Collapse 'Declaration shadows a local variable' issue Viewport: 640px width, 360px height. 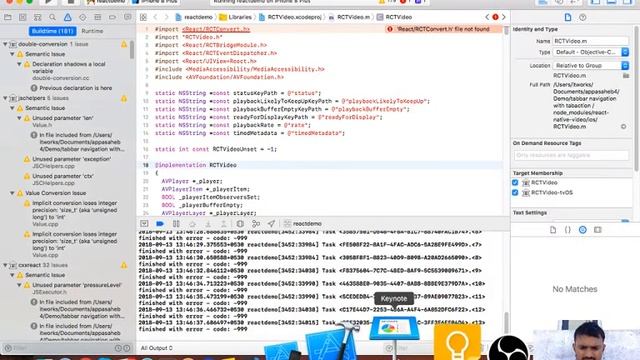pyautogui.click(x=19, y=64)
